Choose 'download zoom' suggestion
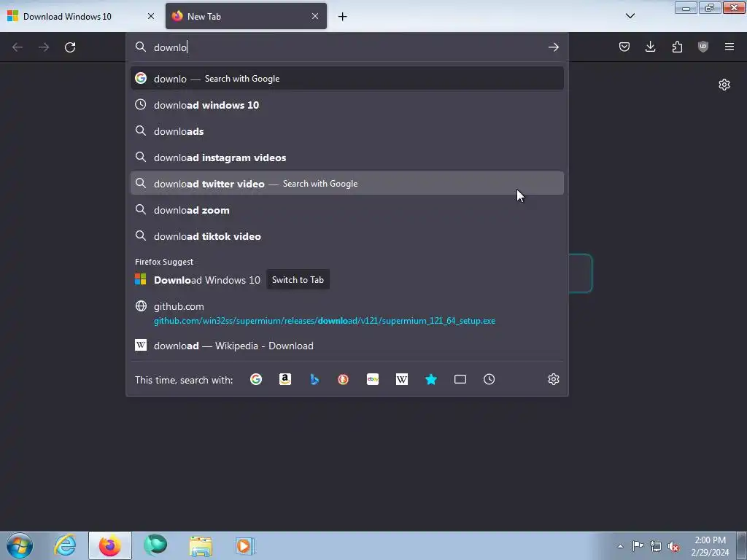Screen dimensions: 747x560 coord(347,210)
